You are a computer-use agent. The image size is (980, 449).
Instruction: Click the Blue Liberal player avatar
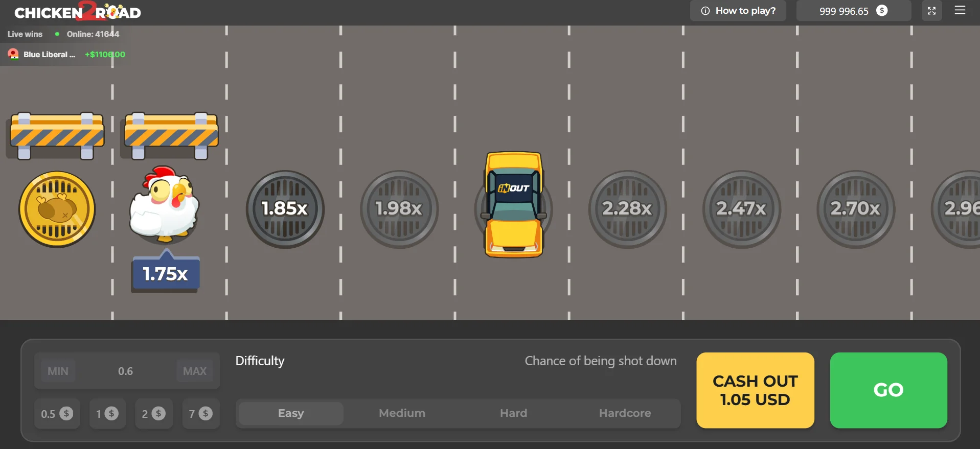click(x=13, y=54)
